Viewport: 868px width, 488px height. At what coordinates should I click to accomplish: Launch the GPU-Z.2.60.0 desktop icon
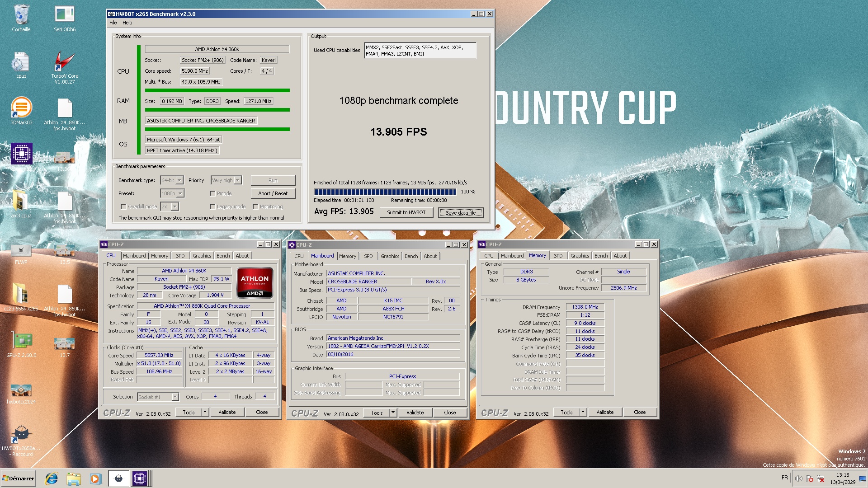tap(21, 344)
